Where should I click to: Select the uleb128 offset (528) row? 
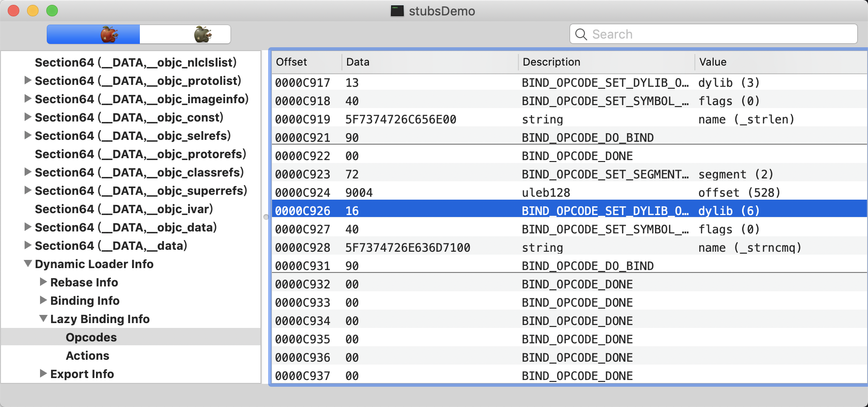coord(569,192)
